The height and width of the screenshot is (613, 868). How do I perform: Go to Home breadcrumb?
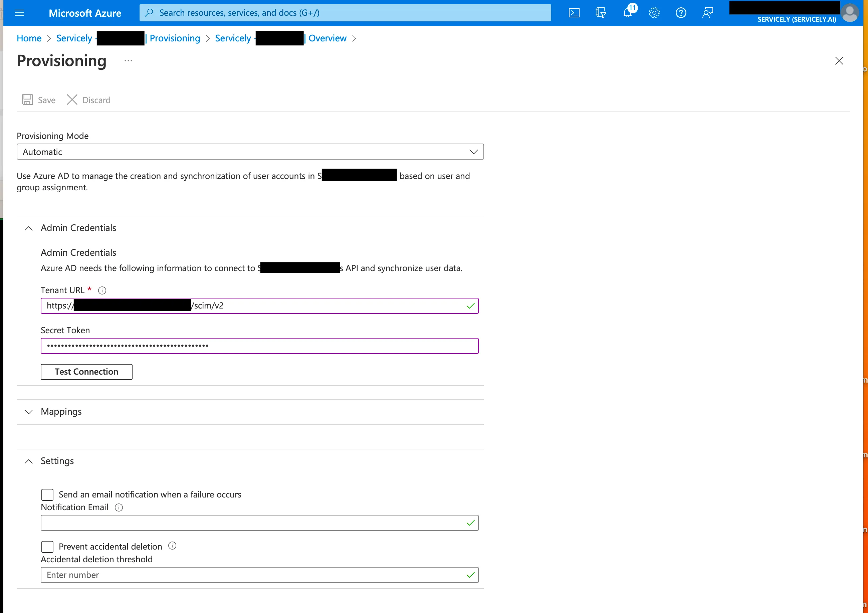[x=29, y=38]
